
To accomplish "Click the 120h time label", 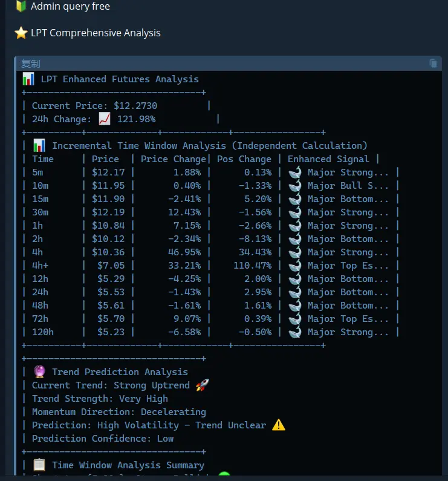I will point(43,332).
